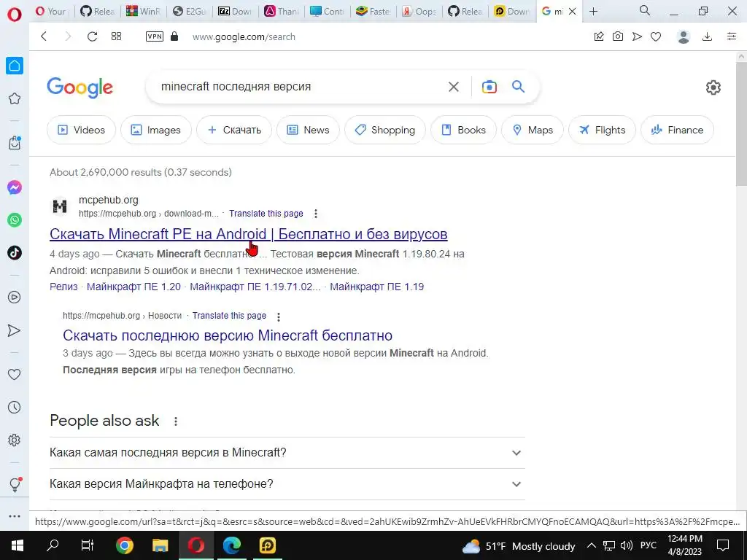Clear the search query with X
This screenshot has width=747, height=560.
[x=454, y=87]
